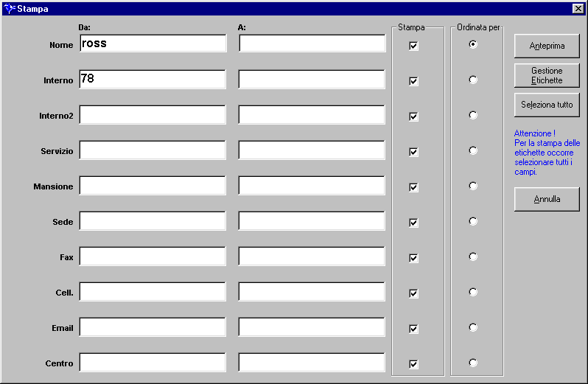The image size is (588, 384).
Task: Focus the Interno 'A' input field
Action: [312, 79]
